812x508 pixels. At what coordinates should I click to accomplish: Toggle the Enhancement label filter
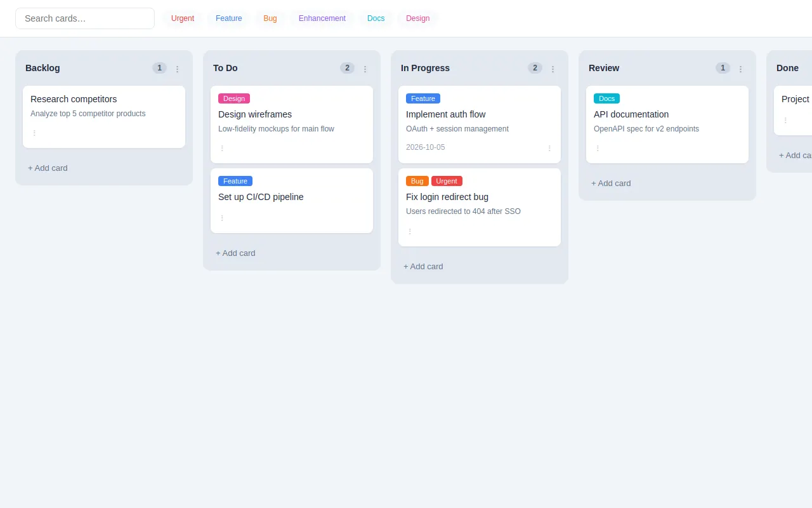(x=322, y=18)
